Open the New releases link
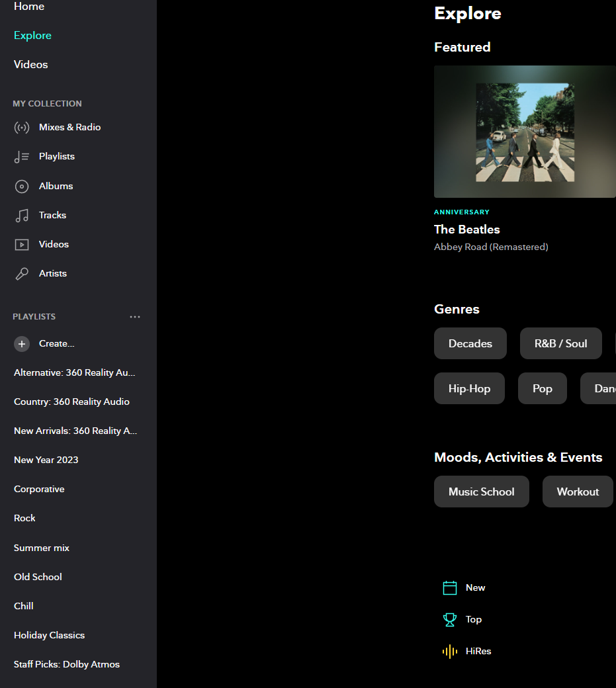The height and width of the screenshot is (688, 616). click(x=475, y=588)
